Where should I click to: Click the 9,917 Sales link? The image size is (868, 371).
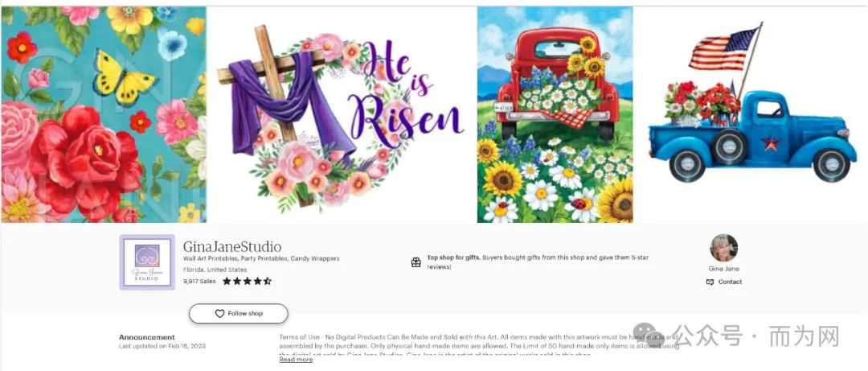click(x=199, y=281)
